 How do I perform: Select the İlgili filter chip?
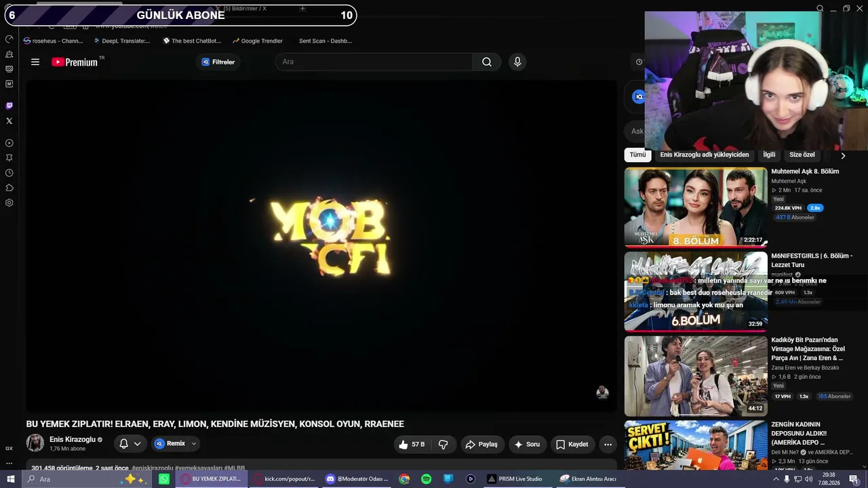pyautogui.click(x=769, y=155)
